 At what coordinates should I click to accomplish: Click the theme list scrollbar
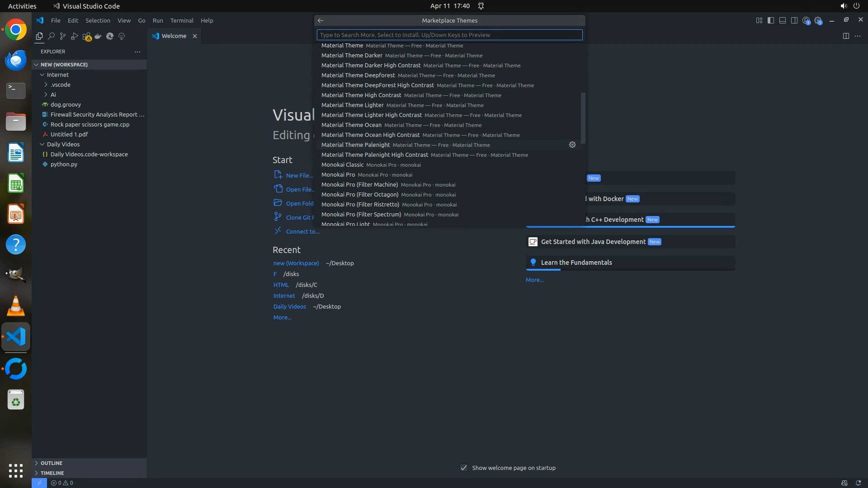point(583,117)
